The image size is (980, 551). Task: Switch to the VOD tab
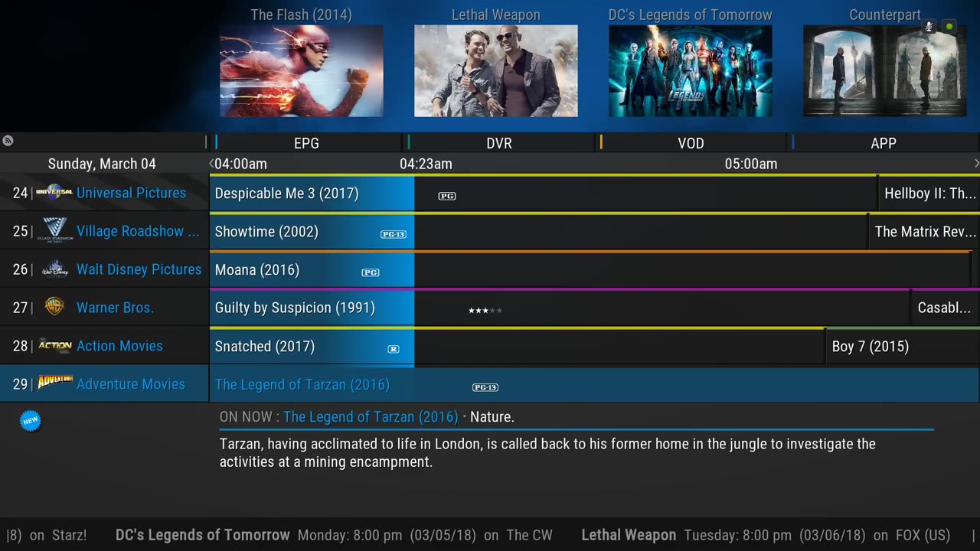coord(691,143)
